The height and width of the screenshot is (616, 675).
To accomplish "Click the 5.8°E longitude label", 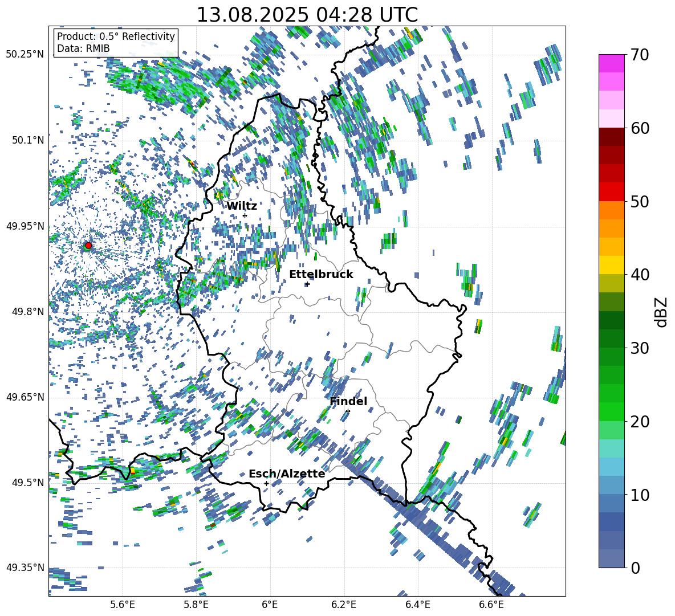I will pyautogui.click(x=196, y=605).
